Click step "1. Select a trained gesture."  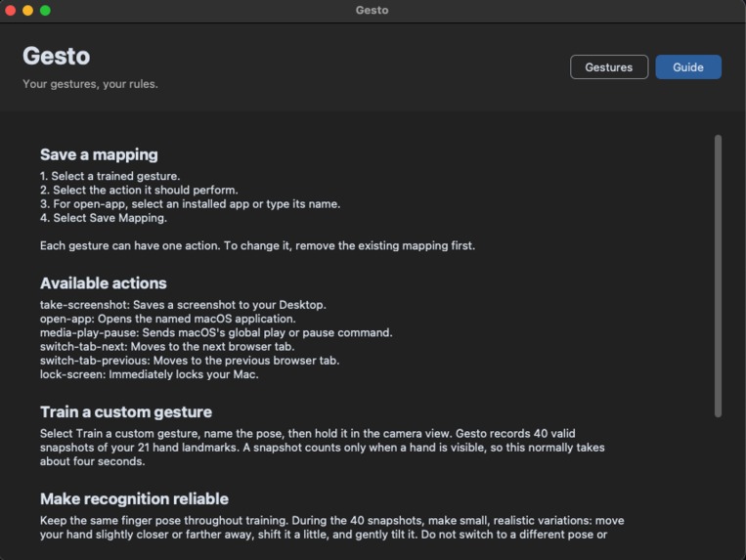pos(110,176)
